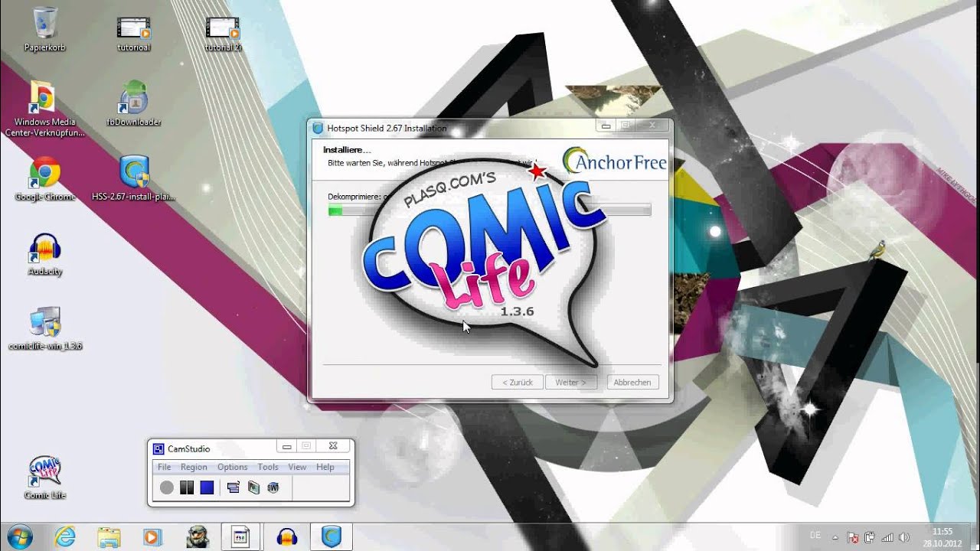
Task: Switch to the CamStudio taskbar item
Action: click(242, 537)
